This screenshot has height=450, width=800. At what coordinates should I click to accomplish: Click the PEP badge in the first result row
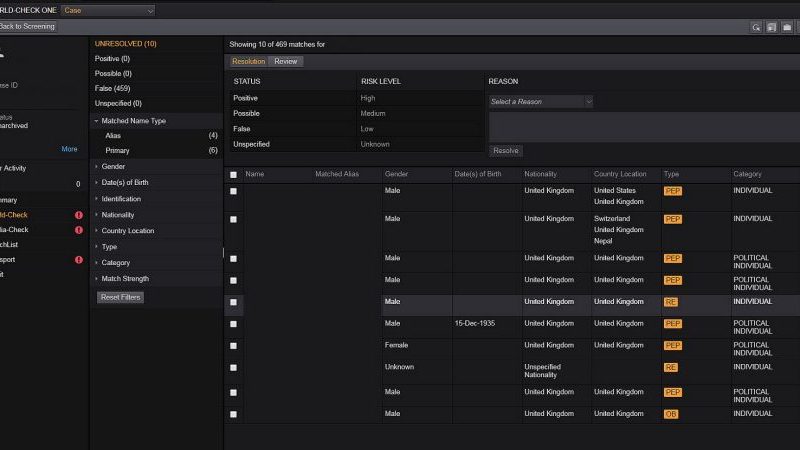(x=672, y=191)
